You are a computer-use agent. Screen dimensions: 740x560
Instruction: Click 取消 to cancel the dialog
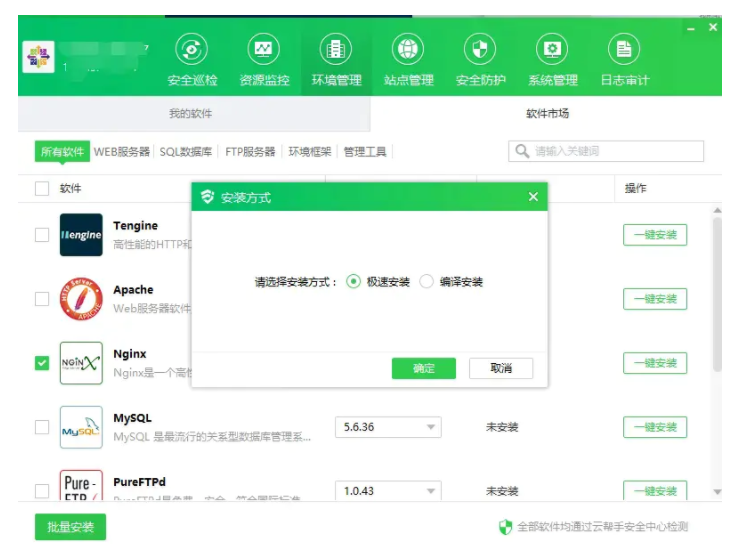[501, 368]
